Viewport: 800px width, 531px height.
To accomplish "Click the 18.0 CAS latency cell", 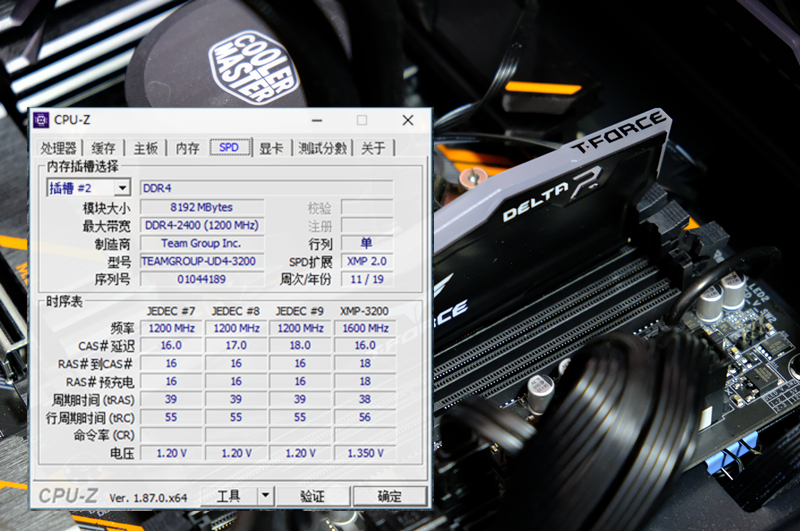I will (x=301, y=345).
